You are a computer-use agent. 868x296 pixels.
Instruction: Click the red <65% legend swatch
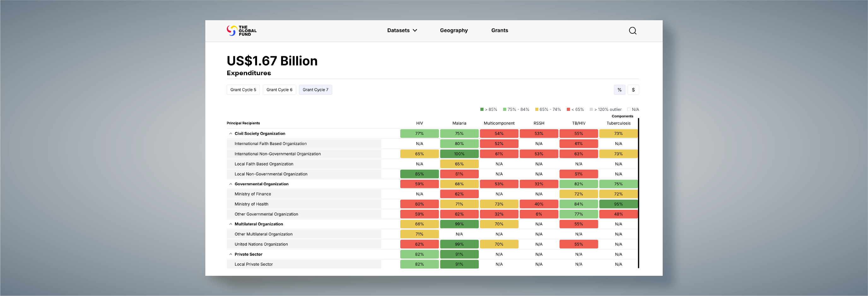[x=568, y=109]
